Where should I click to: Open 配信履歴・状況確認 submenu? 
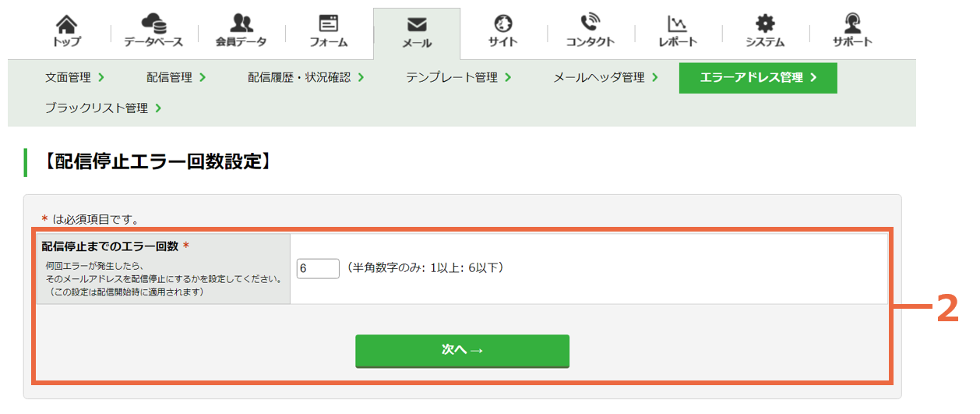click(306, 77)
